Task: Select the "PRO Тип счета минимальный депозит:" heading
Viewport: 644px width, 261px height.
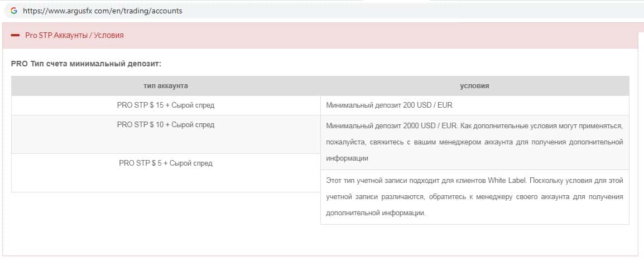Action: click(86, 64)
